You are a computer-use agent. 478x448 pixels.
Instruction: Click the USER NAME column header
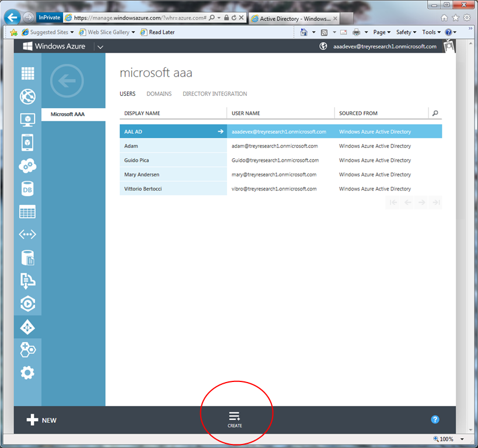tap(246, 113)
